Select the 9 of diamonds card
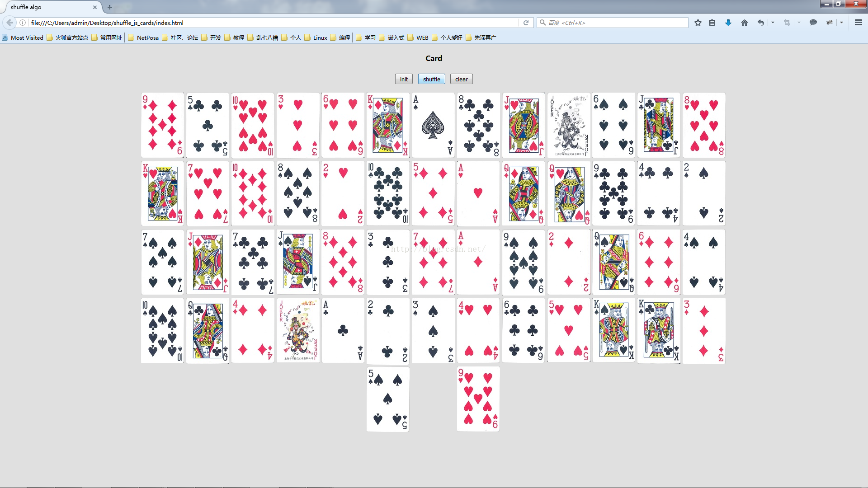This screenshot has width=868, height=488. [x=162, y=125]
